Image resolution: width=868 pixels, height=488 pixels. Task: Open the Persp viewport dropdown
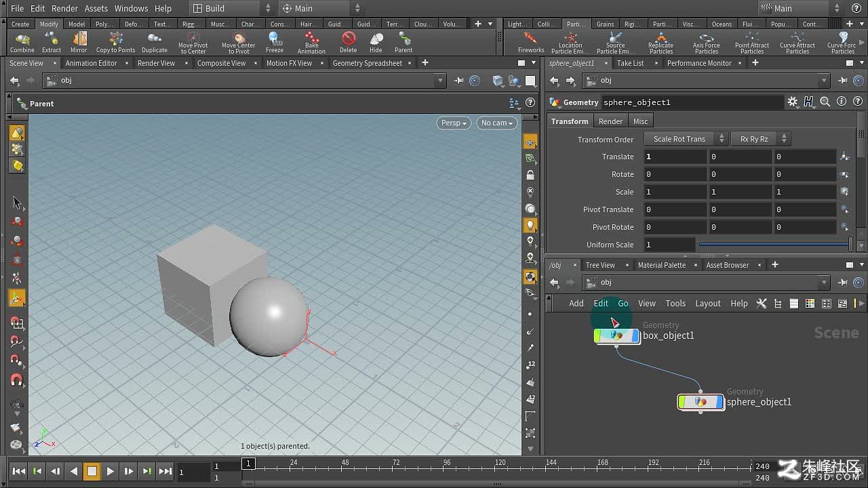tap(454, 123)
